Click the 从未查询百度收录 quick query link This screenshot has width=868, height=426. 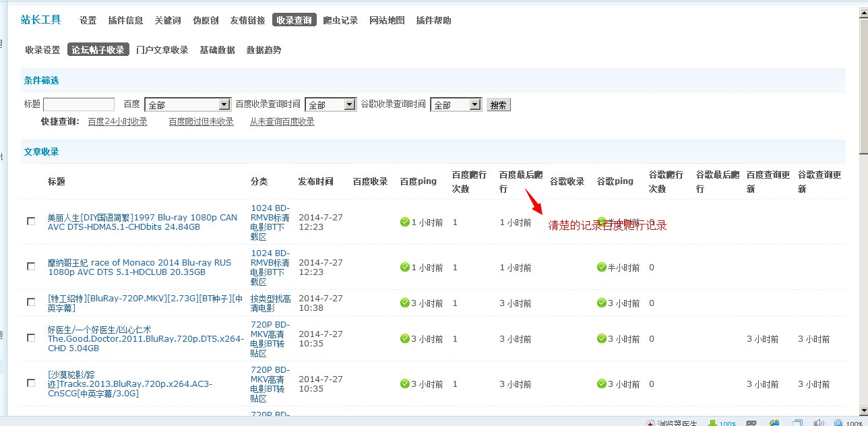click(282, 122)
